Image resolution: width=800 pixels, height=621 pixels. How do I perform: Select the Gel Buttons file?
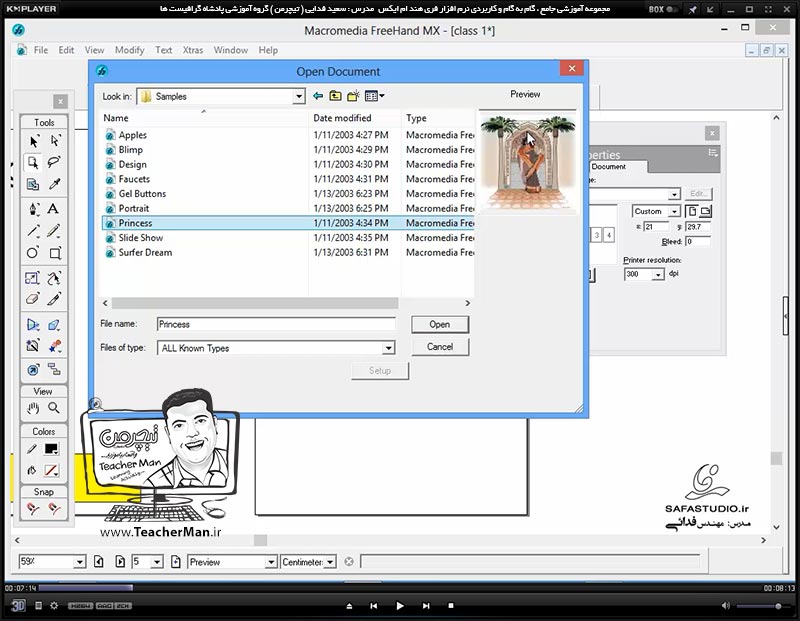pos(142,194)
